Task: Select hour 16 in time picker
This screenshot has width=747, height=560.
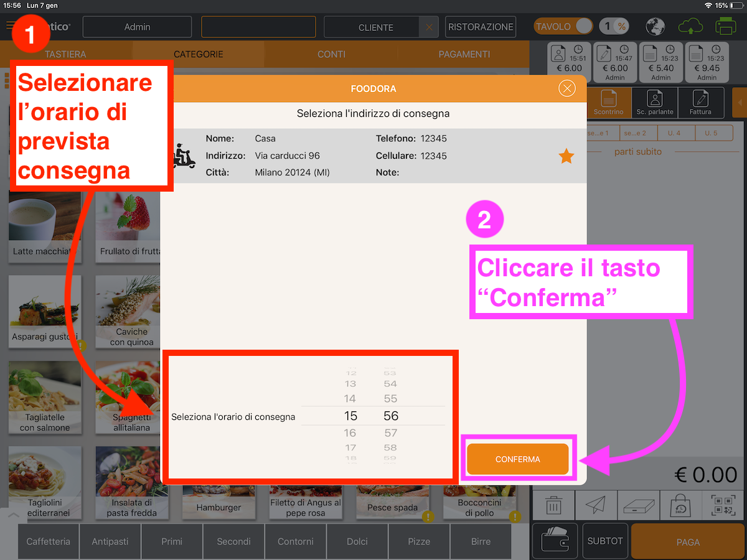Action: tap(350, 432)
